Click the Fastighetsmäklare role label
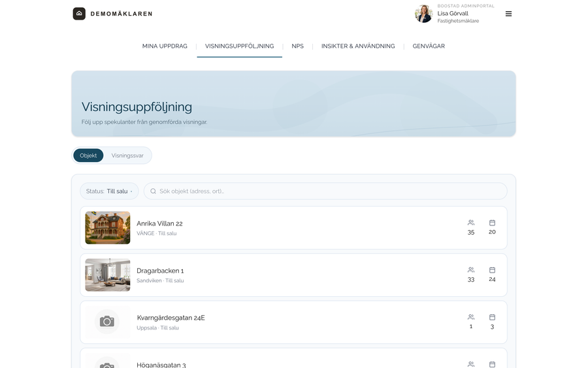The image size is (588, 368). 458,21
